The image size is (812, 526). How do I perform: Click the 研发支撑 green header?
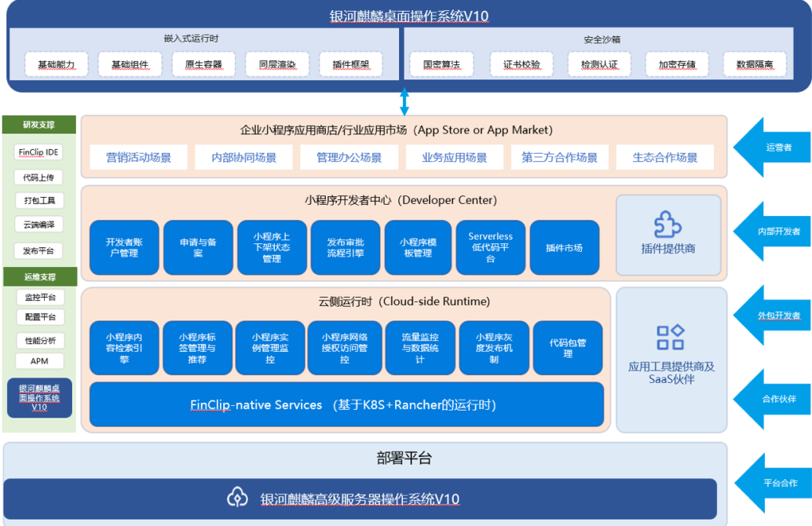[39, 125]
